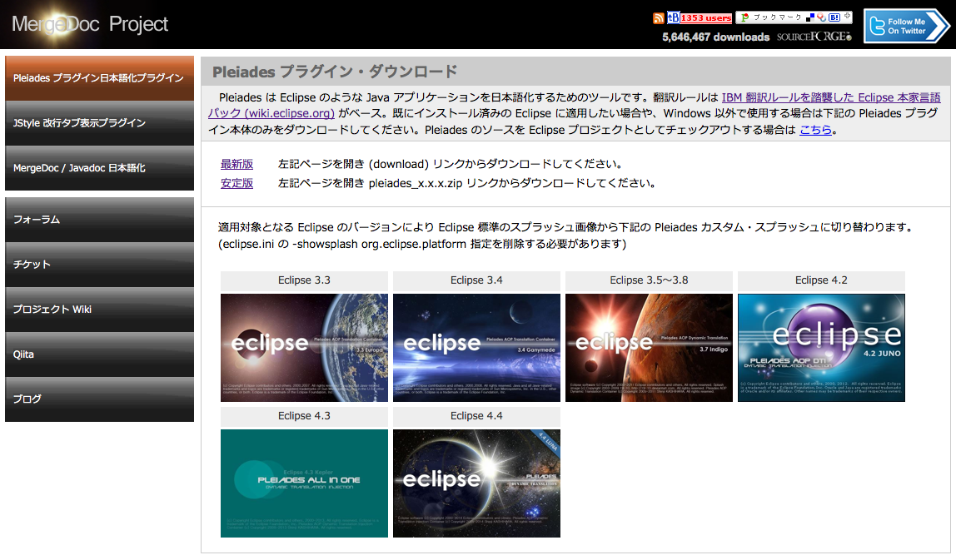
Task: Open the プロジェクト Wiki sidebar item
Action: tap(99, 310)
